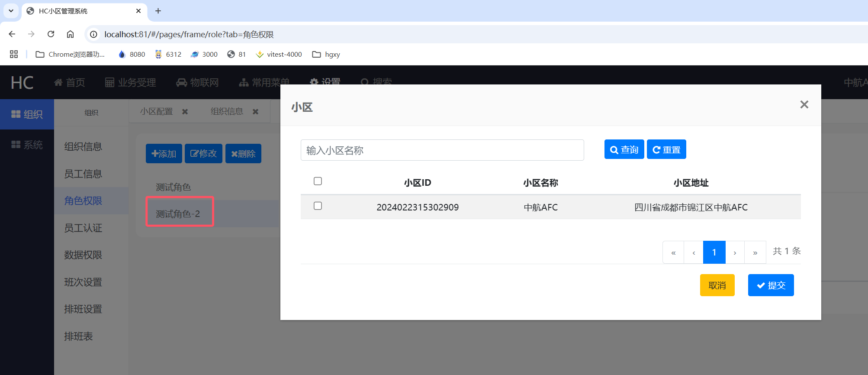Click the yellow 取消 button
Screen dimensions: 868x375
pos(717,285)
